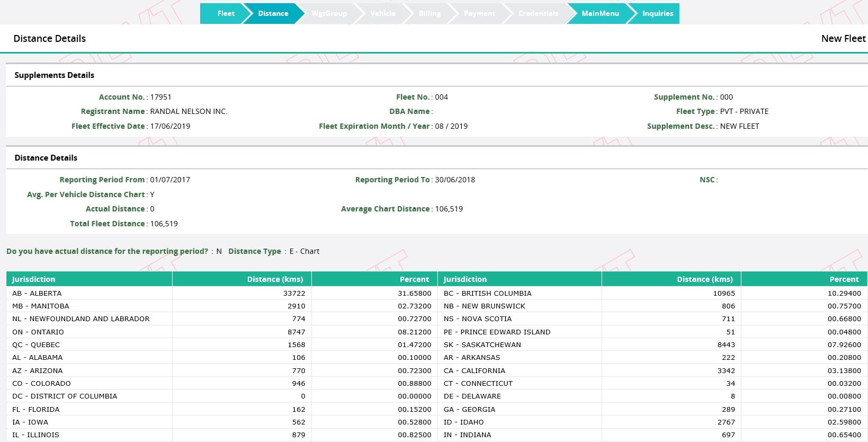Click Total Fleet Distance value 106,519
The image size is (868, 442).
click(x=164, y=224)
